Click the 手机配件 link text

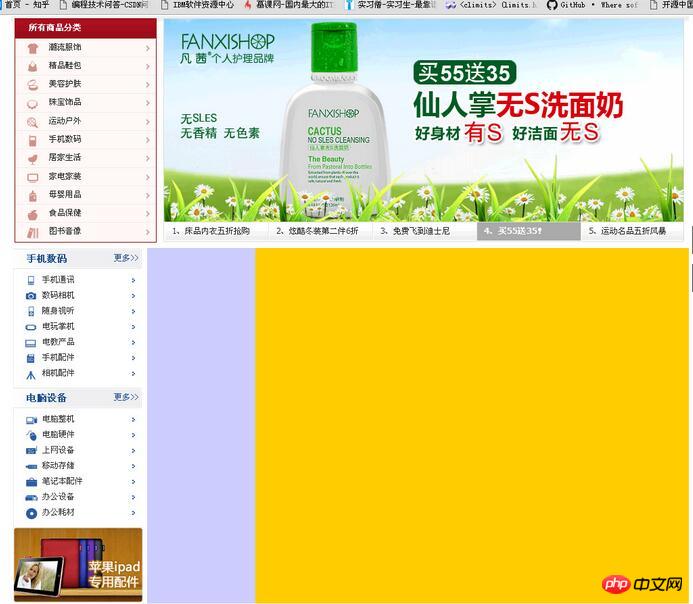[x=58, y=357]
